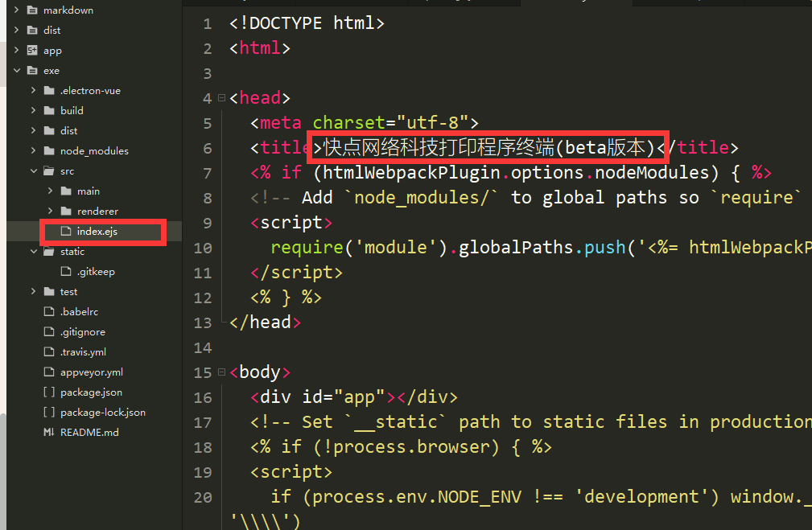The image size is (812, 530).
Task: Expand the .electron-vue folder arrow
Action: click(x=33, y=90)
